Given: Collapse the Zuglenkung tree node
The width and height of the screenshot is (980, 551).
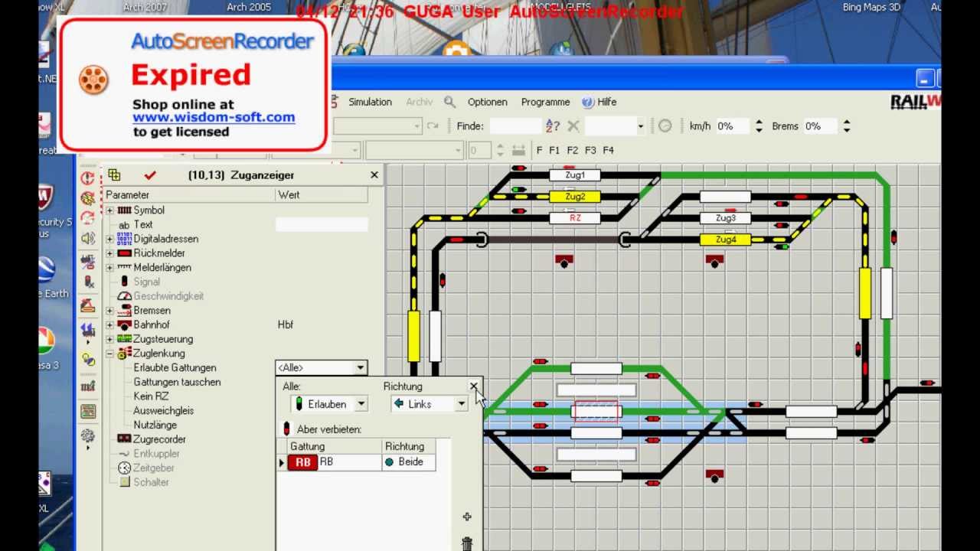Looking at the screenshot, I should point(109,354).
